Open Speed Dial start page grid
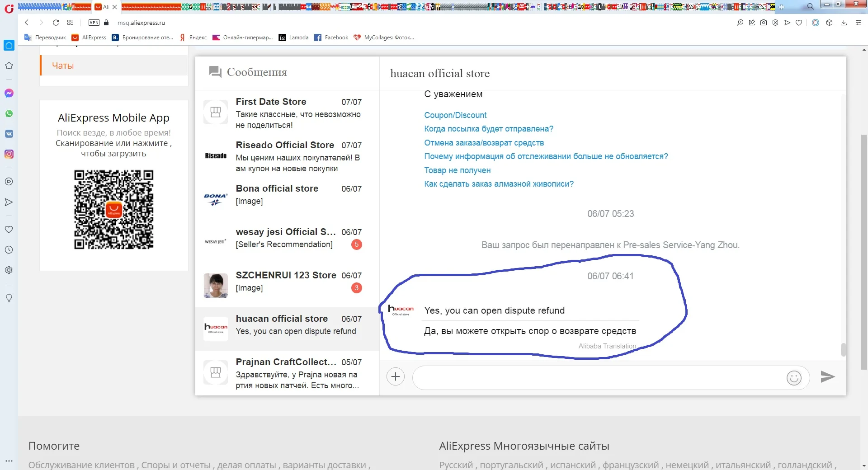Screen dimensions: 868x470 tap(70, 23)
